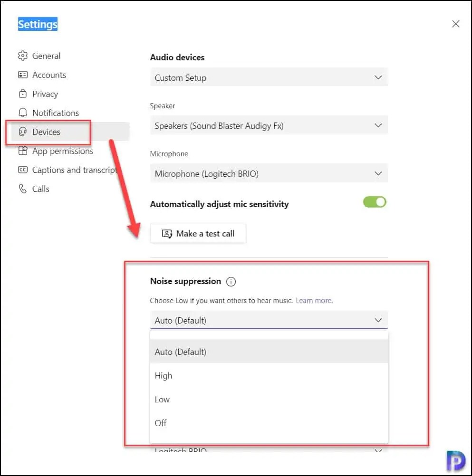Switch to the Calls settings section
This screenshot has height=476, width=472.
click(40, 189)
